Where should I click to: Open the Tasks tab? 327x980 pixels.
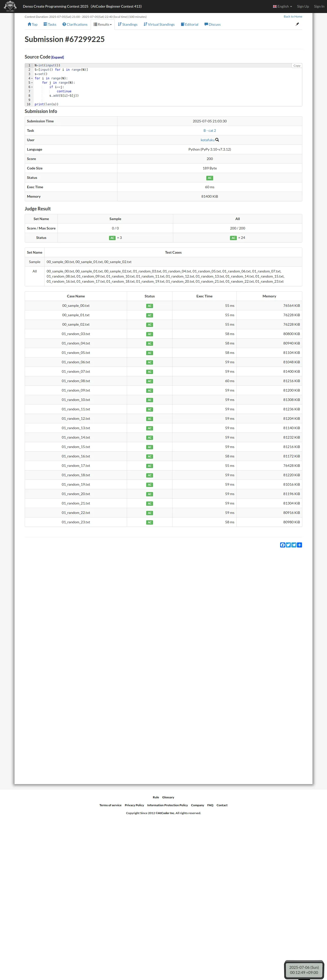pyautogui.click(x=50, y=24)
